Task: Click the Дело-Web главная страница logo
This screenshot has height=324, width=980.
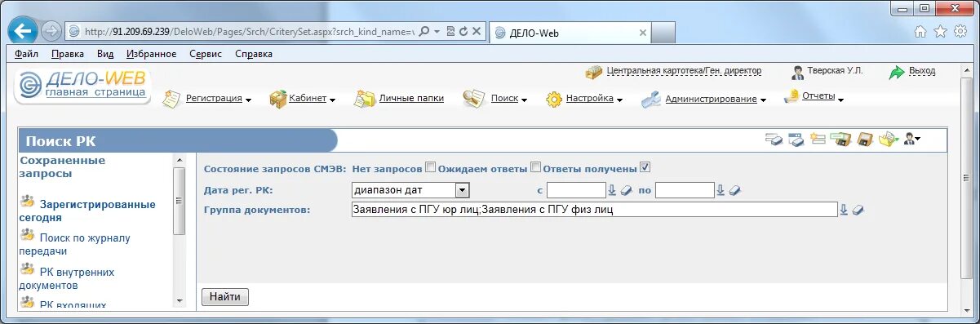Action: coord(82,86)
